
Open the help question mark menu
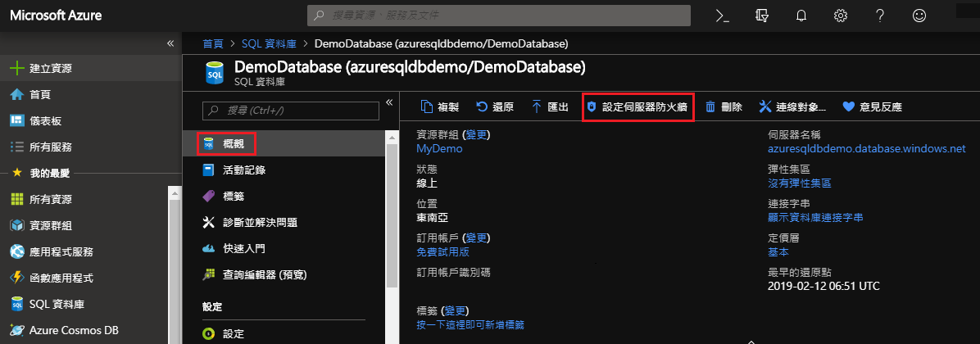pos(879,16)
